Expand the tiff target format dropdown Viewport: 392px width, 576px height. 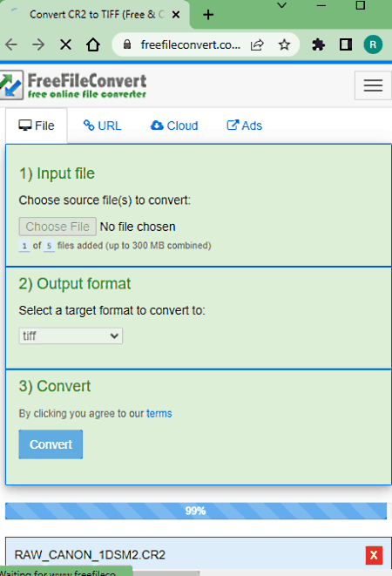pyautogui.click(x=71, y=335)
